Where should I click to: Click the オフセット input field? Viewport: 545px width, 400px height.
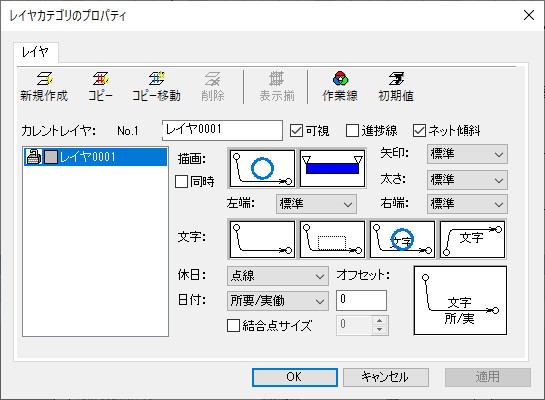pyautogui.click(x=361, y=300)
